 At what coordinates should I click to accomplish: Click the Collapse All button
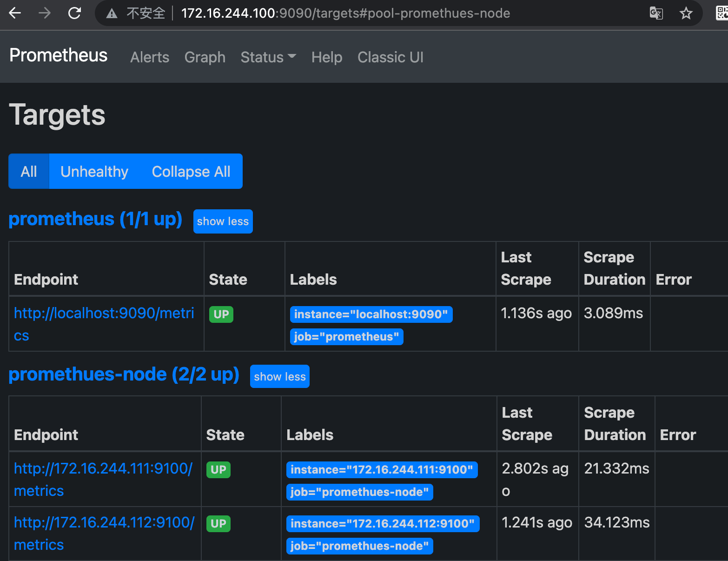pos(191,171)
